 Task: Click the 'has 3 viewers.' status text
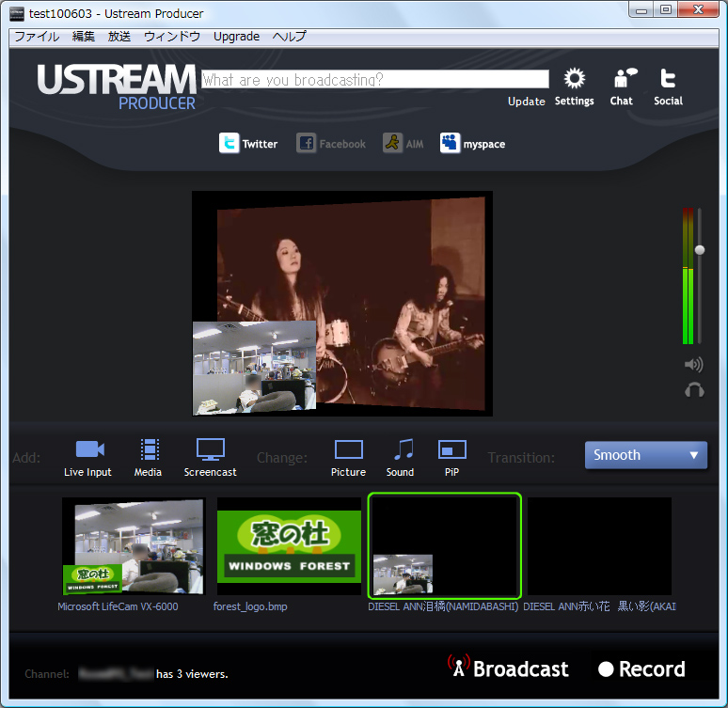pyautogui.click(x=192, y=673)
